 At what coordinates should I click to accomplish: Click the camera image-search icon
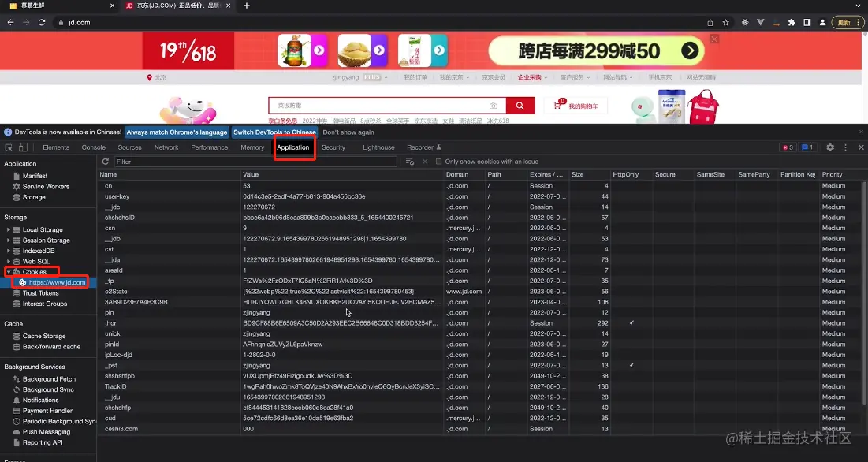[x=494, y=106]
